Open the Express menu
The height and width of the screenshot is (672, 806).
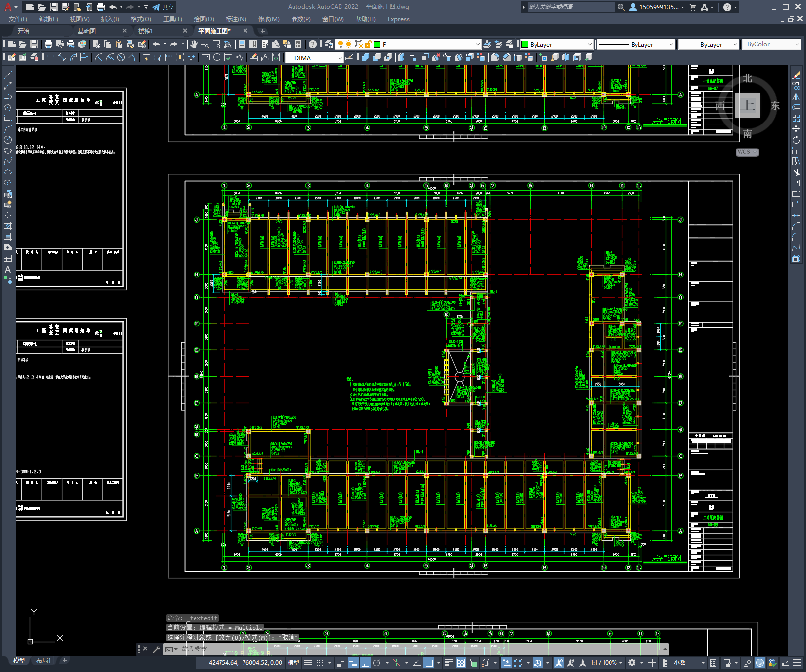(398, 19)
